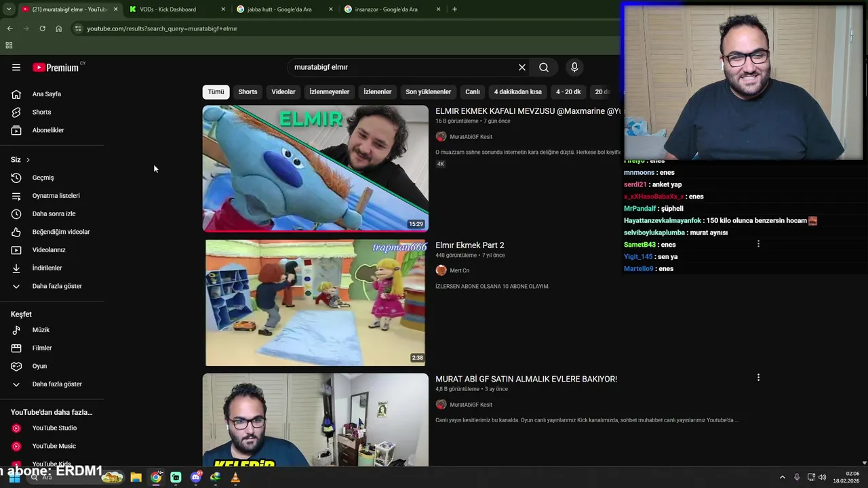Reload the page in Chrome
The height and width of the screenshot is (488, 868).
click(42, 28)
